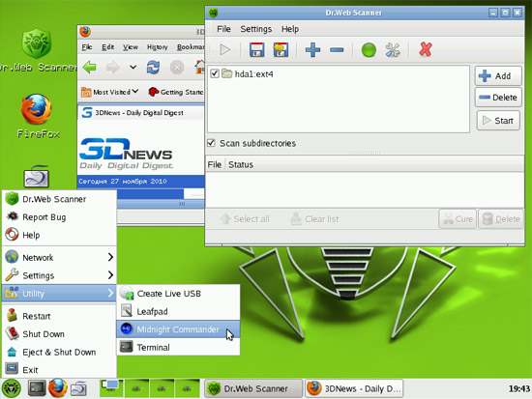Open Firefox history dropdown arrow next to Forward

[133, 67]
